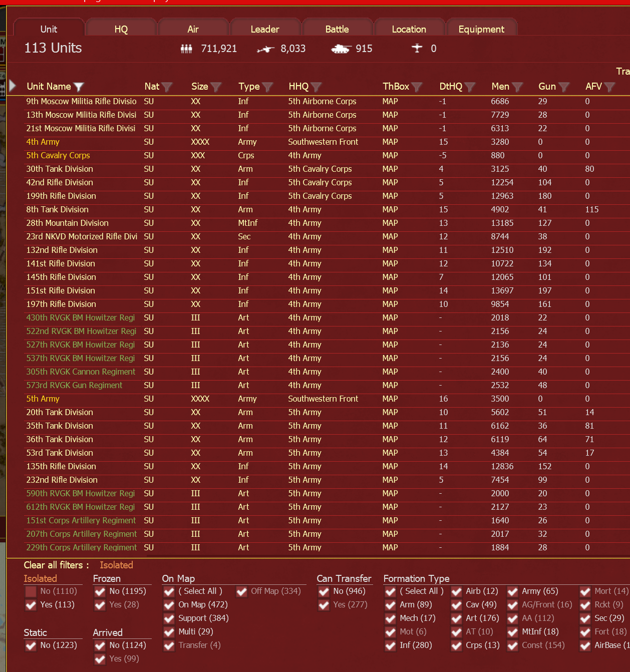This screenshot has height=672, width=630.
Task: Switch to the Air tab
Action: [x=193, y=29]
